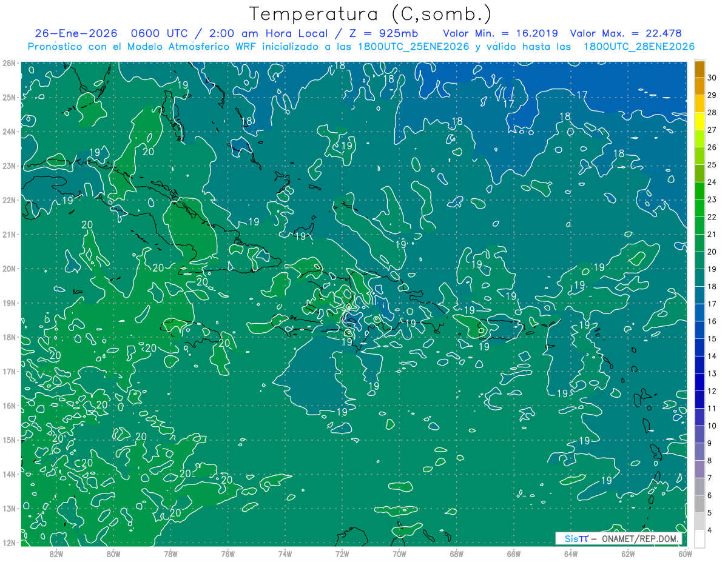Click the 17N latitude axis label

[8, 371]
